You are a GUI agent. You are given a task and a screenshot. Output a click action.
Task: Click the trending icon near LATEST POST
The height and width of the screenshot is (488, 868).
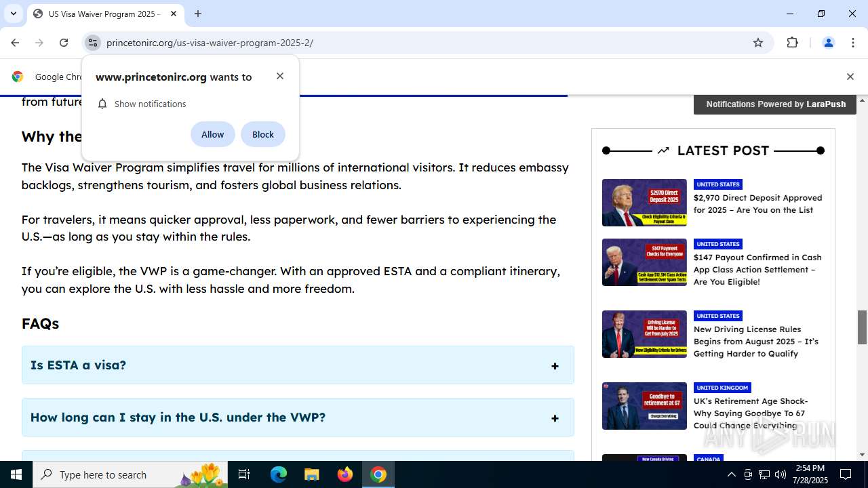663,150
